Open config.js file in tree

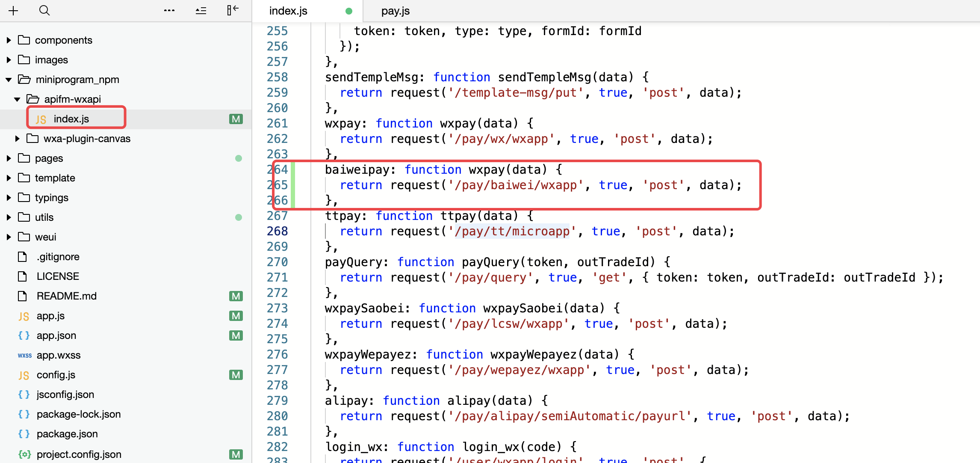56,375
